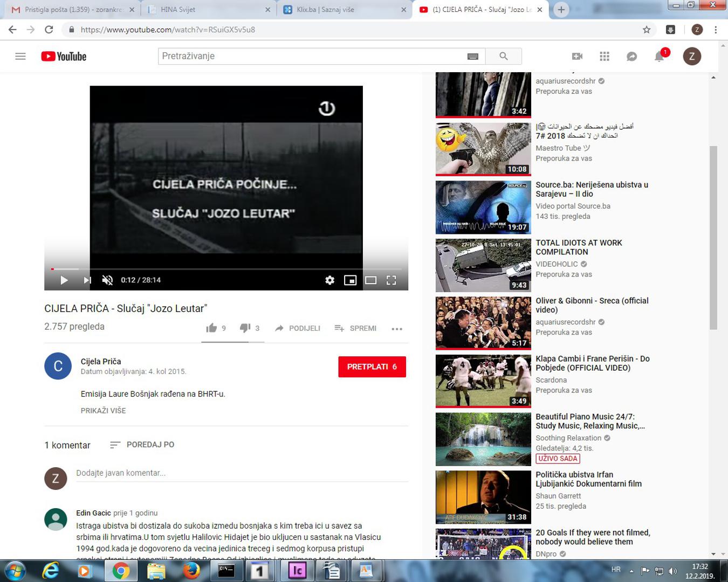Screen dimensions: 728x582
Task: Click the YouTube search magnifier button
Action: click(x=503, y=56)
